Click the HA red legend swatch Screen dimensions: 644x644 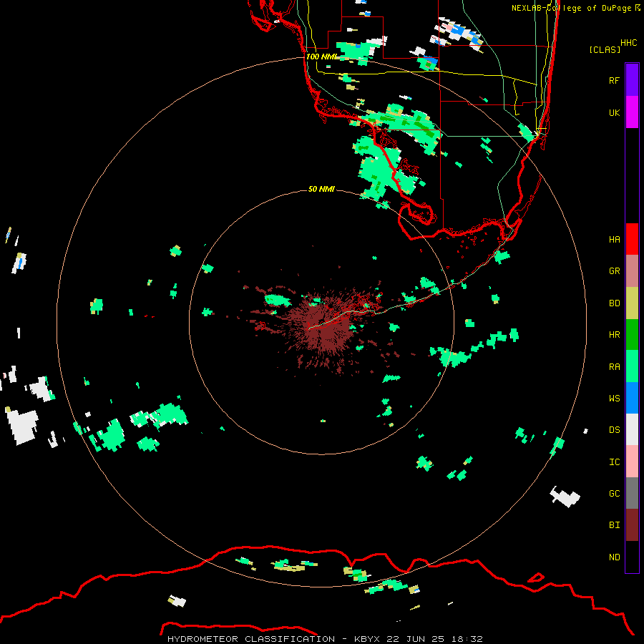click(x=632, y=239)
